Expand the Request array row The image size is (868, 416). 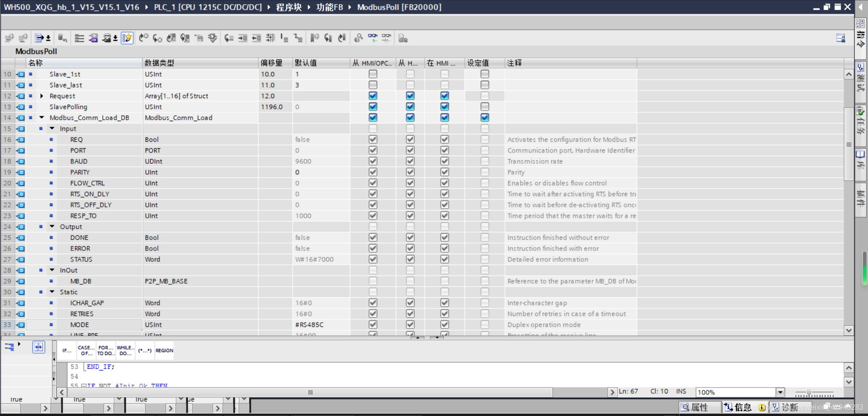(42, 96)
